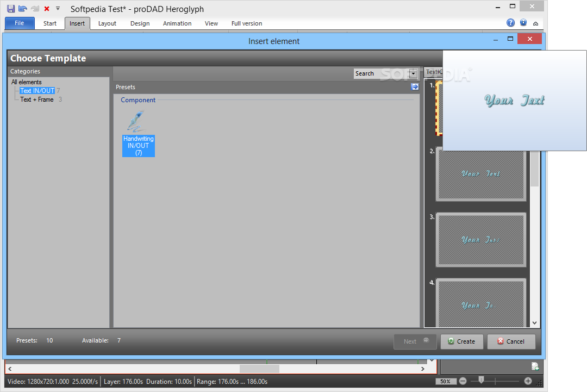The image size is (587, 392).
Task: Choose preset thumbnail number 4
Action: tap(480, 302)
